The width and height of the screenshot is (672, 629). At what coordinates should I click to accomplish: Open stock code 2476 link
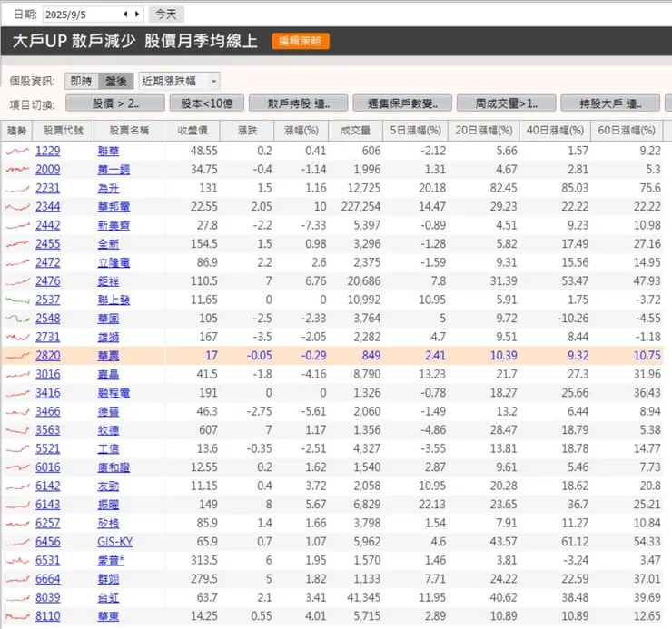(x=47, y=281)
